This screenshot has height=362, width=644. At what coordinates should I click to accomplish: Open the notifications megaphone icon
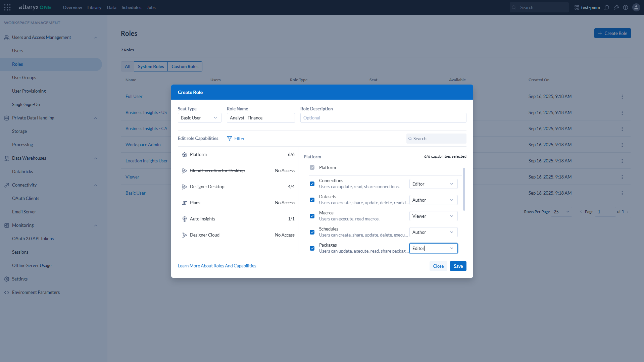(616, 7)
